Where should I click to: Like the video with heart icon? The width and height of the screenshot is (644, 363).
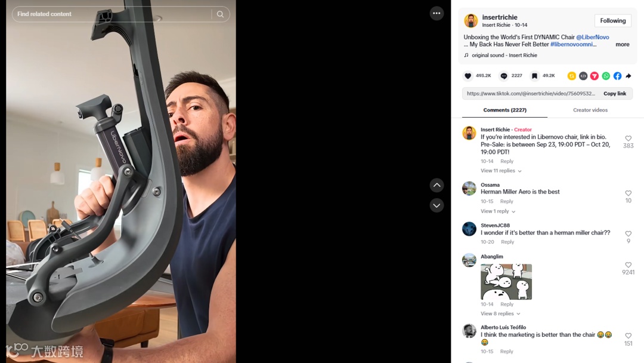pos(467,76)
